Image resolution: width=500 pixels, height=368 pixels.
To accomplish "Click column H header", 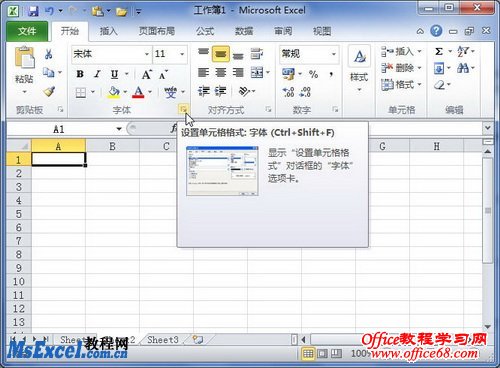I will pos(436,146).
